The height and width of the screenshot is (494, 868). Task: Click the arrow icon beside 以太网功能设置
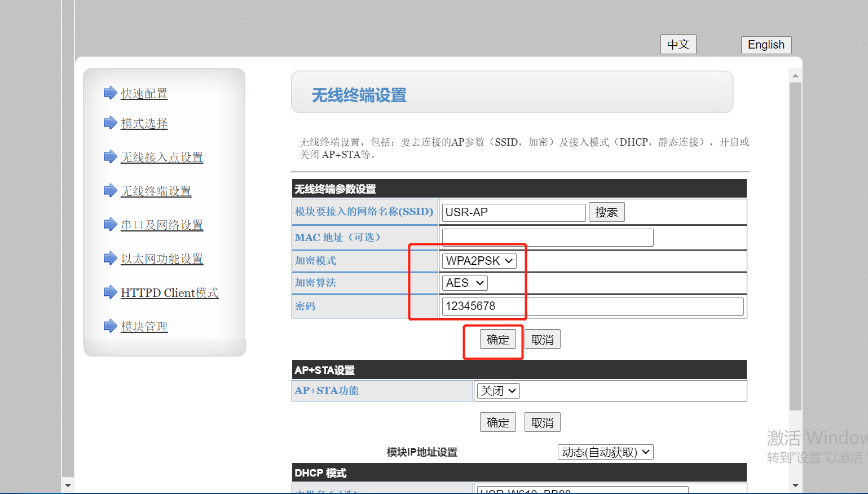[110, 258]
